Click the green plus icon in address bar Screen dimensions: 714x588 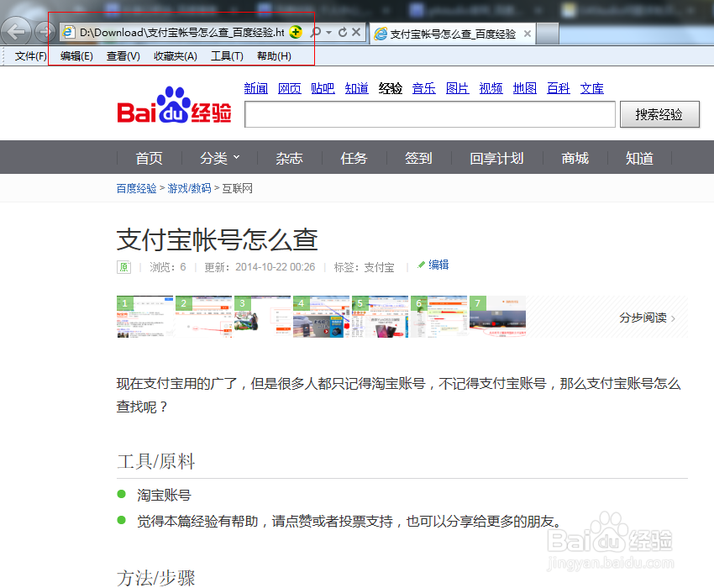tap(296, 32)
